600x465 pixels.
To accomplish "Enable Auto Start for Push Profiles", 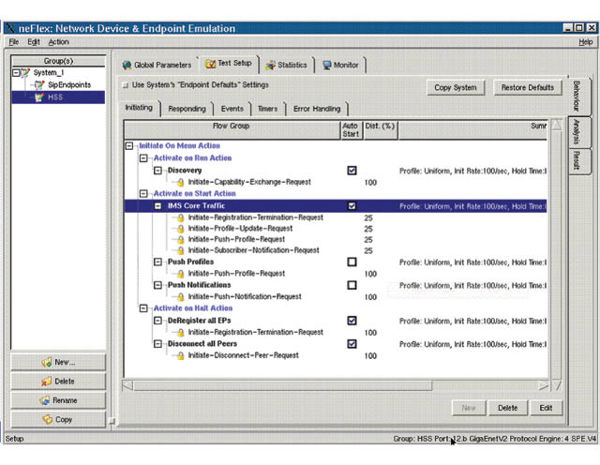I will [x=352, y=262].
